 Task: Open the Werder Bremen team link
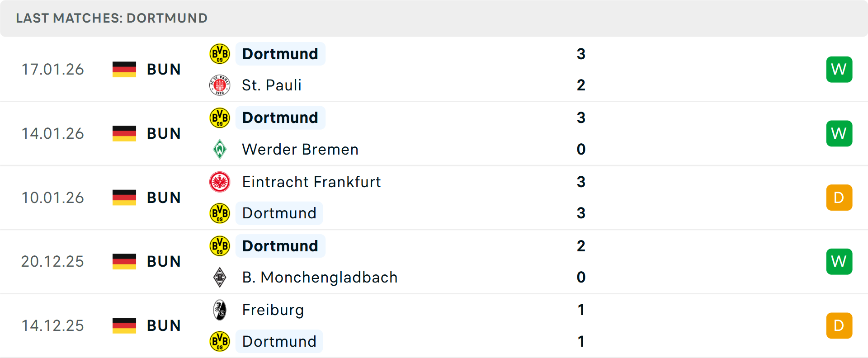click(300, 149)
